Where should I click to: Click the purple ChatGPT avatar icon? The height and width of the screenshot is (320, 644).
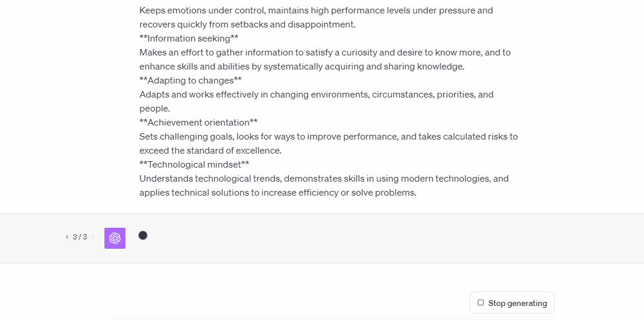pos(115,238)
